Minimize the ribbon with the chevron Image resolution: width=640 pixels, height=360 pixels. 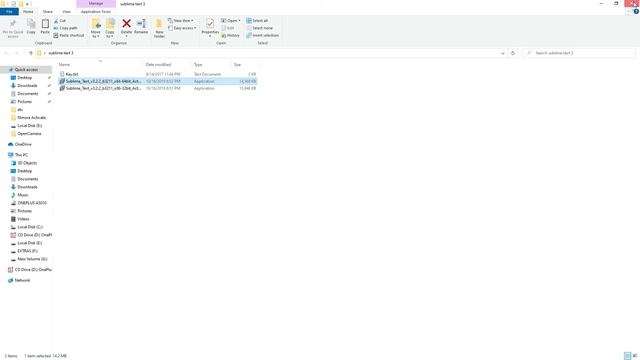pos(629,11)
